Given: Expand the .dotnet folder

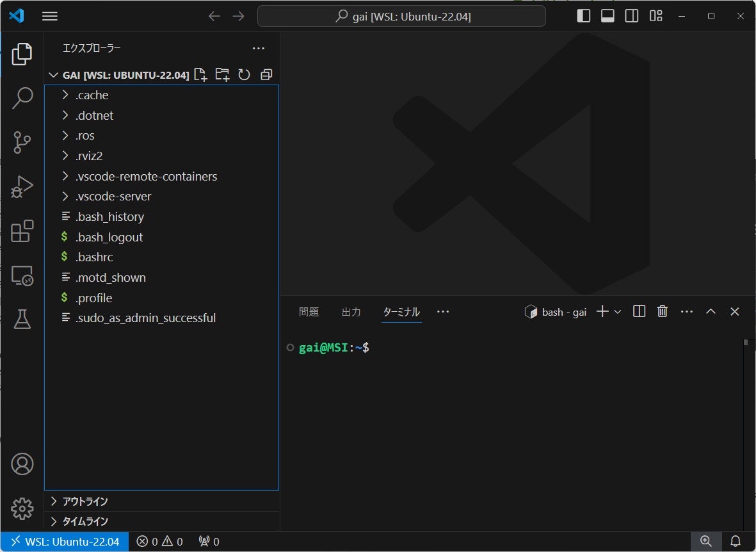Looking at the screenshot, I should 161,115.
